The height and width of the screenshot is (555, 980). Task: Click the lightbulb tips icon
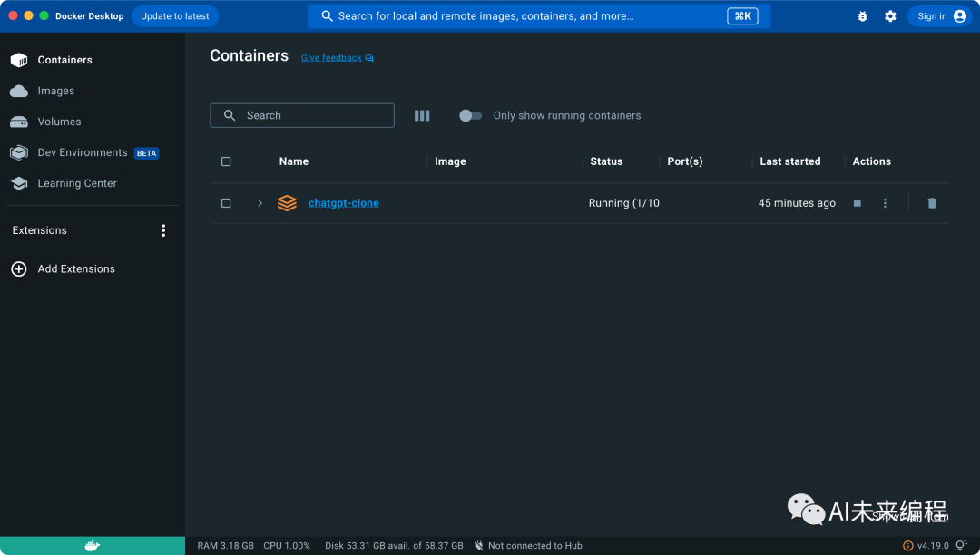pos(962,546)
